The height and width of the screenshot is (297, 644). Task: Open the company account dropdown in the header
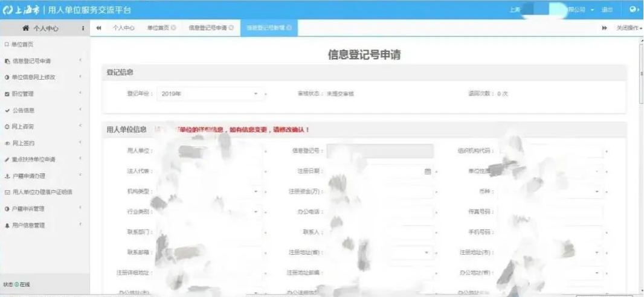pyautogui.click(x=593, y=10)
